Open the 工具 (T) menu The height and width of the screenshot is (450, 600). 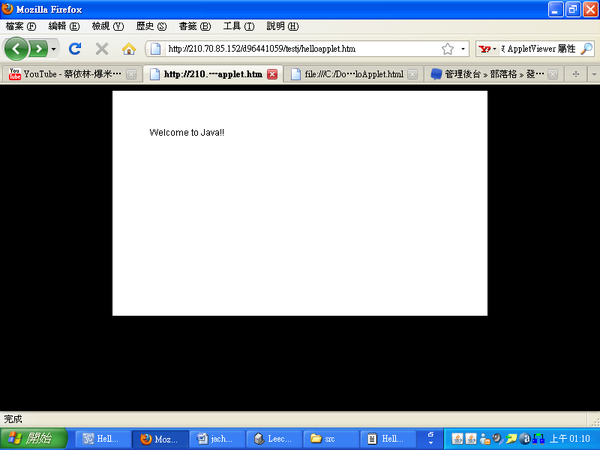239,26
